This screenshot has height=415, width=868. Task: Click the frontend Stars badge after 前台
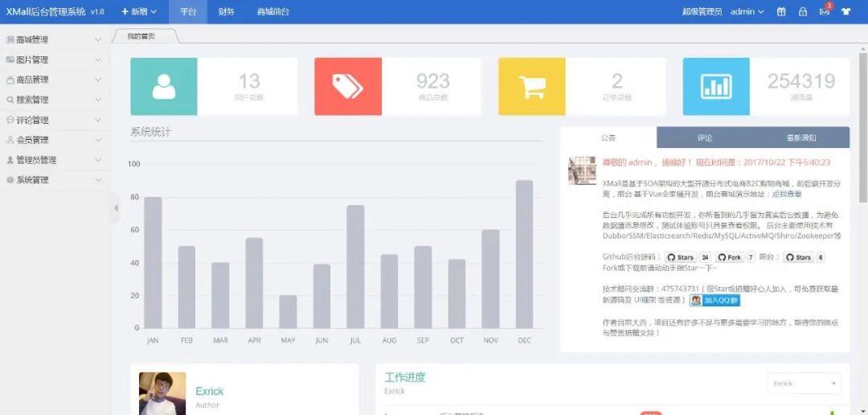click(x=798, y=257)
